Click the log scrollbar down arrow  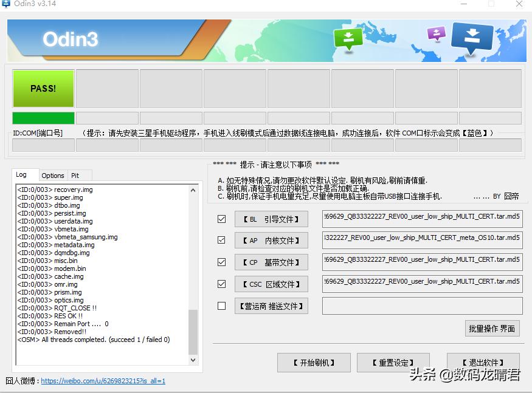tap(193, 360)
